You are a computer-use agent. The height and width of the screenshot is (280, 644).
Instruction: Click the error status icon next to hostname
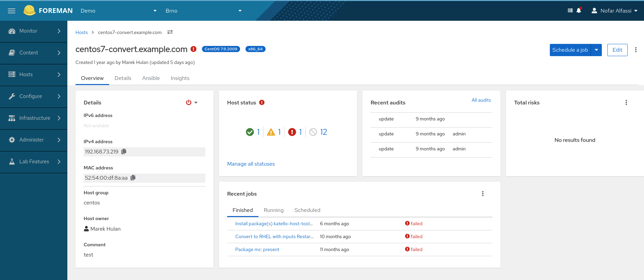click(193, 49)
